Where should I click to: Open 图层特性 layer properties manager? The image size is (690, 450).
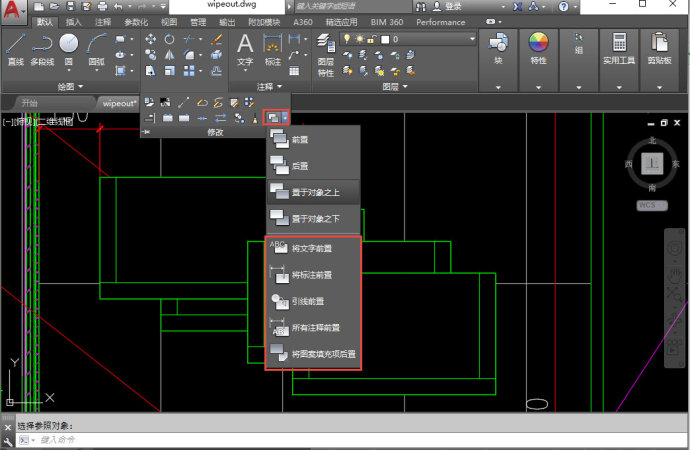pyautogui.click(x=326, y=55)
